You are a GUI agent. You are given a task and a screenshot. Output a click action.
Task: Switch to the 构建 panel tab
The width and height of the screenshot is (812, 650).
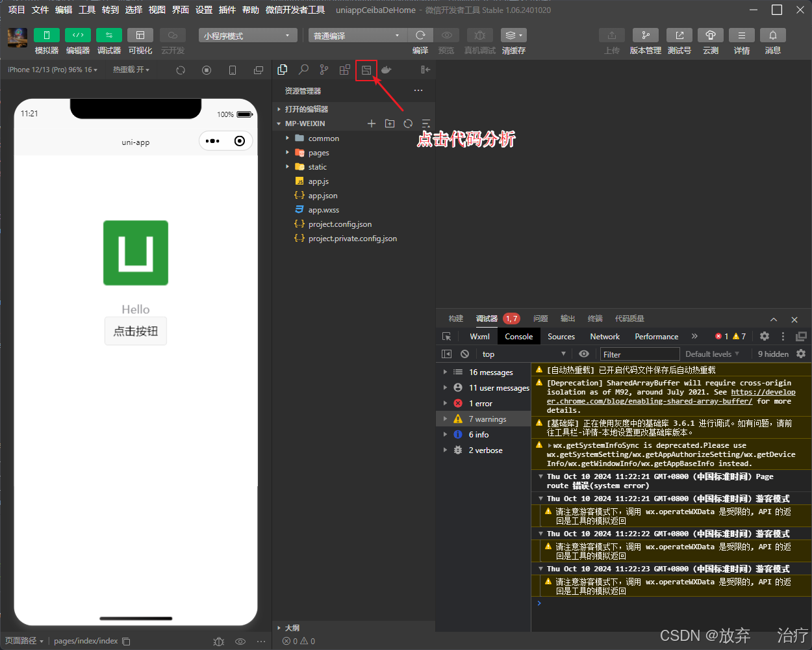[456, 318]
